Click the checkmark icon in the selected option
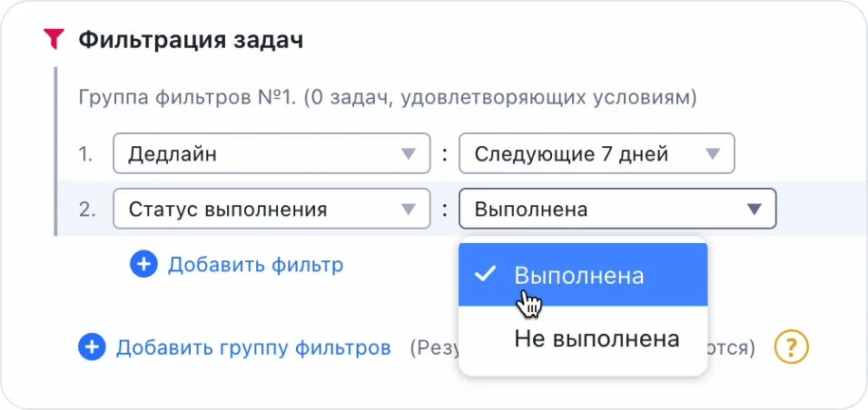 pyautogui.click(x=485, y=274)
